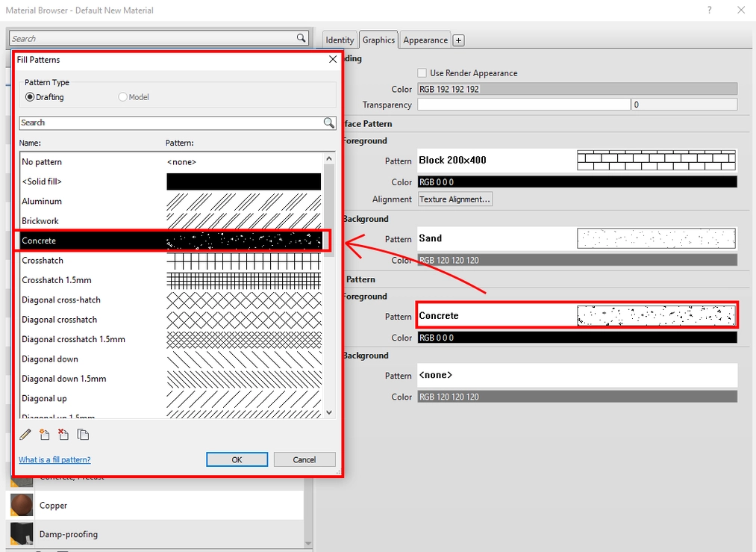Image resolution: width=756 pixels, height=552 pixels.
Task: Confirm pattern selection with OK
Action: click(x=237, y=459)
